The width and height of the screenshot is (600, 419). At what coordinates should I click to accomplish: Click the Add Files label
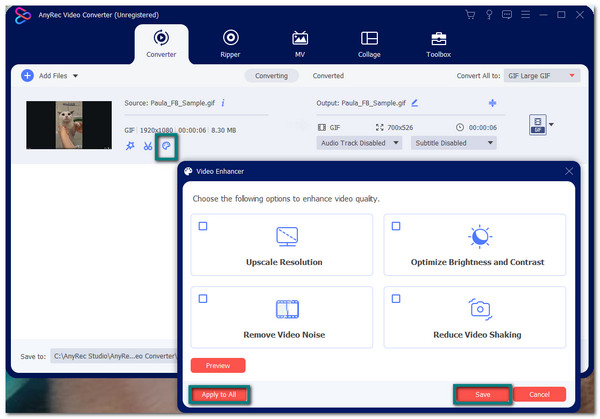point(53,76)
